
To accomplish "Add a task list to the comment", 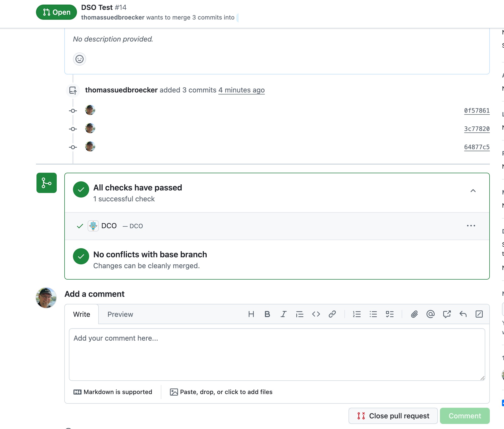I will pos(390,314).
